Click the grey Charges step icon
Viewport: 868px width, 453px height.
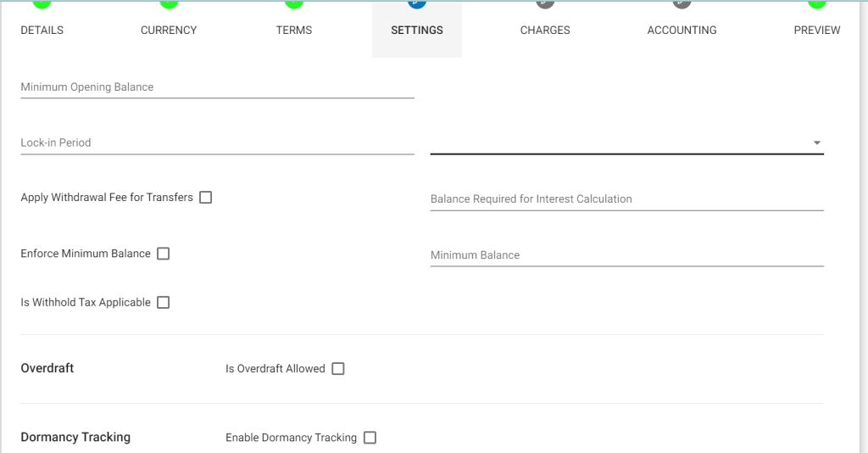point(545,4)
